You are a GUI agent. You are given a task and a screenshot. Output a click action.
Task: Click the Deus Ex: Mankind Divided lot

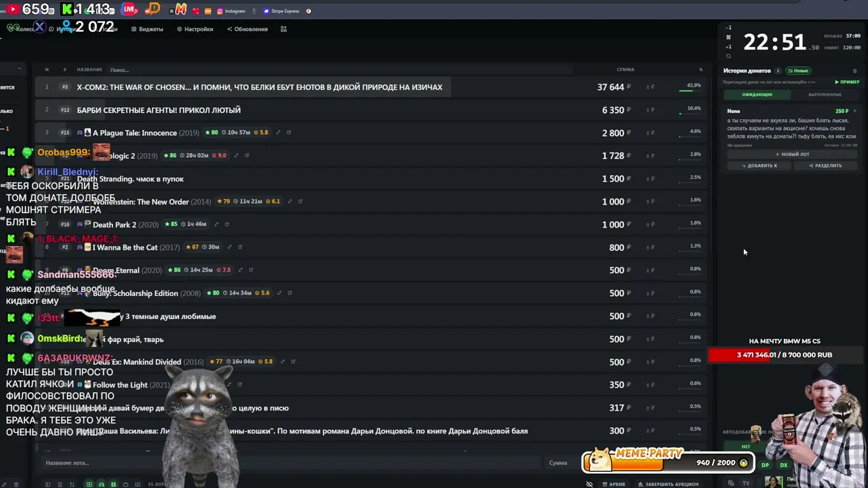(136, 362)
